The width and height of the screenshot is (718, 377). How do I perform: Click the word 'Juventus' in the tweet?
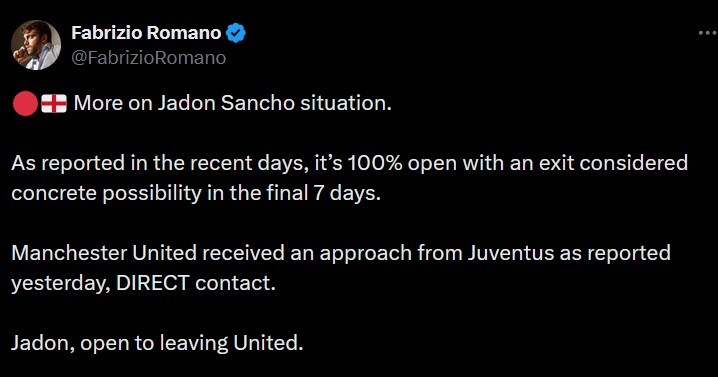[511, 253]
